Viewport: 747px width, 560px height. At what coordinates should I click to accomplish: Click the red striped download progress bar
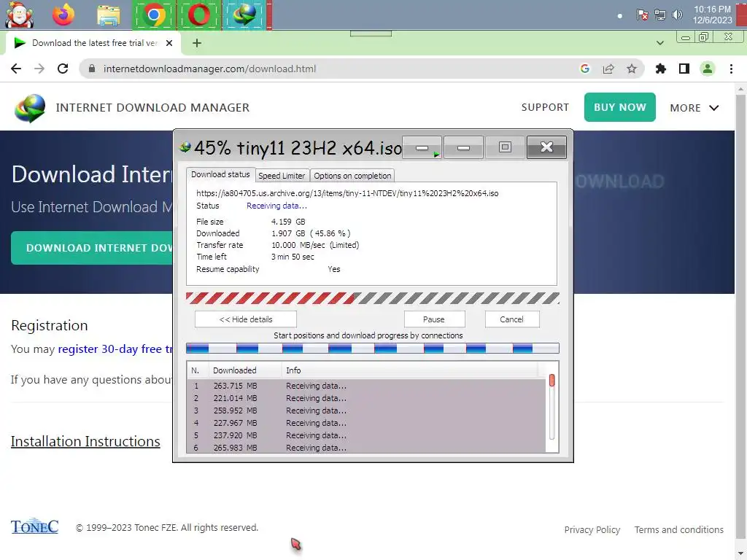(373, 298)
